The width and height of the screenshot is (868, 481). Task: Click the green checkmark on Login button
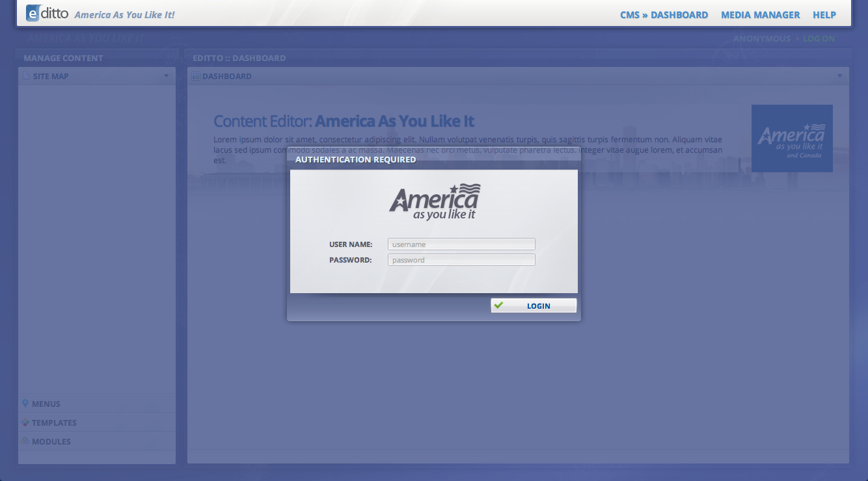499,305
